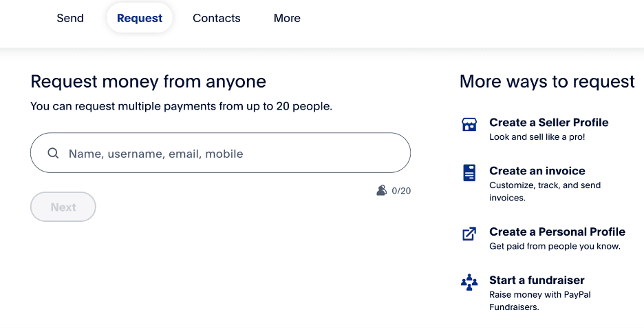Select the Start a fundraiser link
Screen dimensions: 644x328
[537, 280]
